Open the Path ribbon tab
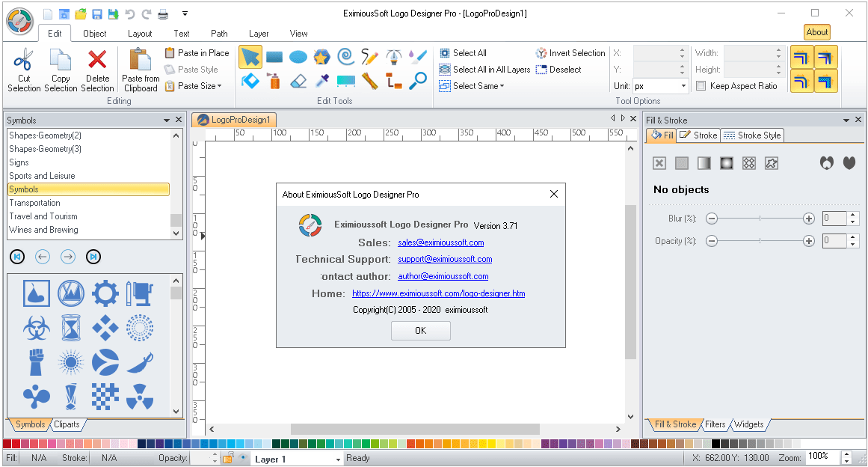Screen dimensions: 868x467 coord(219,33)
